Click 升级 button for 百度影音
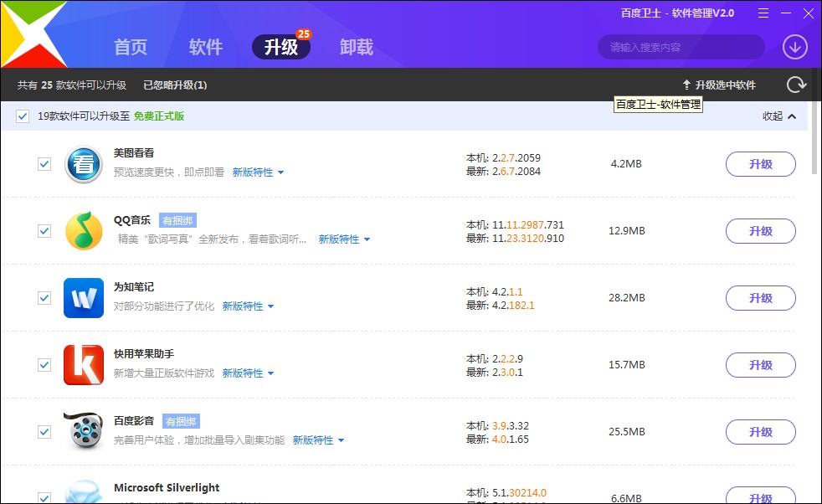This screenshot has width=822, height=504. click(x=761, y=432)
